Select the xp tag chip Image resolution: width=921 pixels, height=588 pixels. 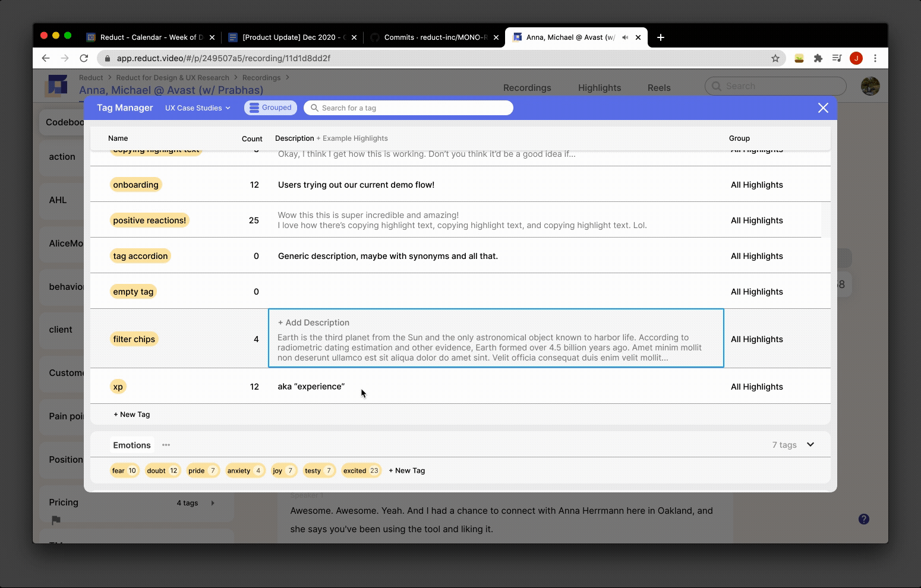pyautogui.click(x=118, y=387)
